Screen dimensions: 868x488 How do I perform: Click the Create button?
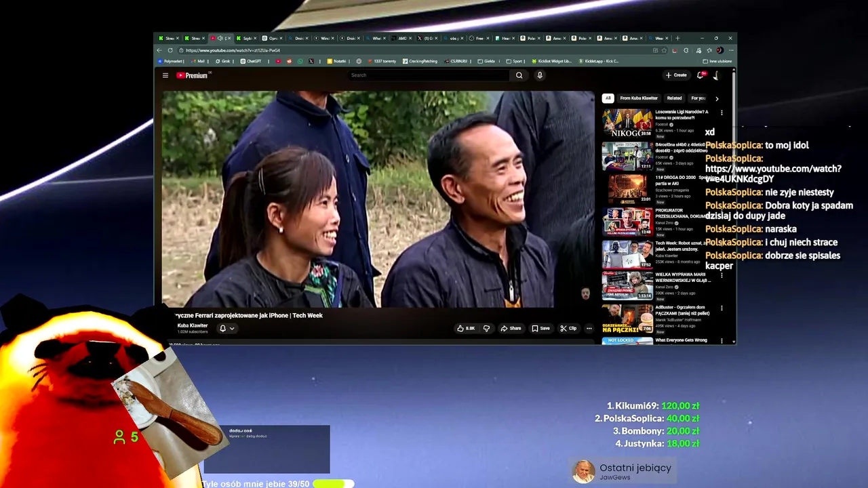coord(676,75)
